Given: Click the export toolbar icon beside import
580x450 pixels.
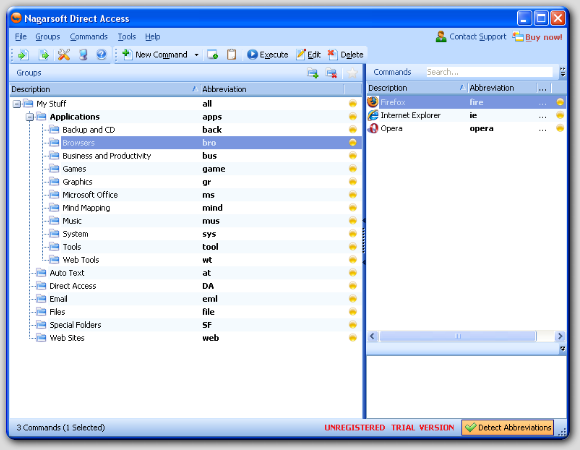Looking at the screenshot, I should point(44,55).
